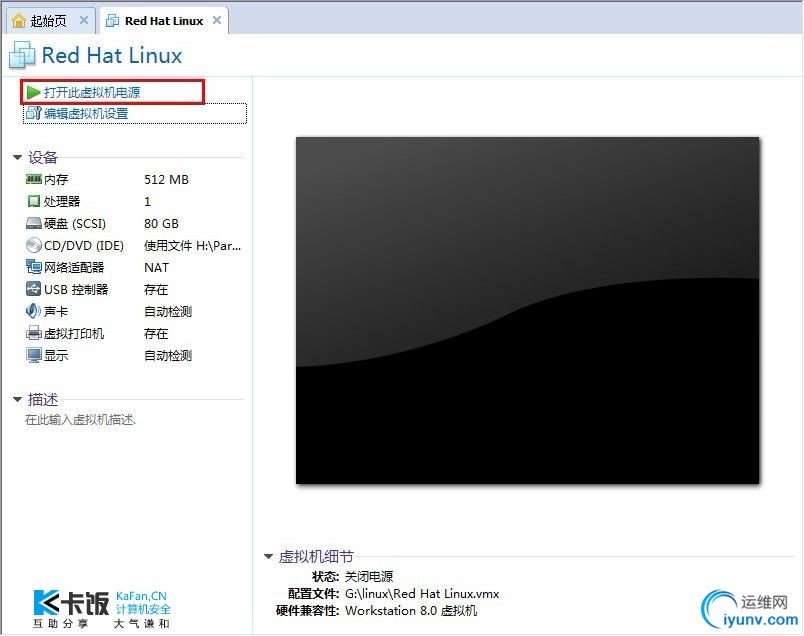Screen dimensions: 804x636
Task: Click the 内存 device label
Action: tap(56, 180)
